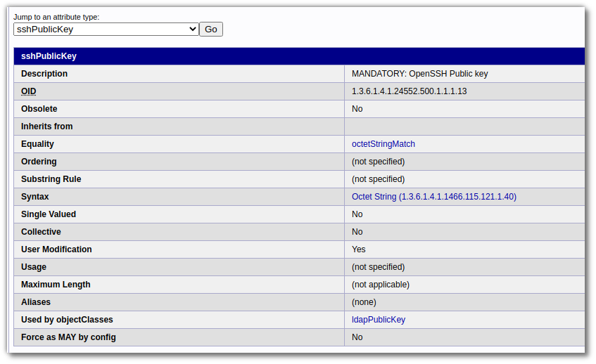Click the '(not specified)' value for Substring Rule

(x=378, y=178)
